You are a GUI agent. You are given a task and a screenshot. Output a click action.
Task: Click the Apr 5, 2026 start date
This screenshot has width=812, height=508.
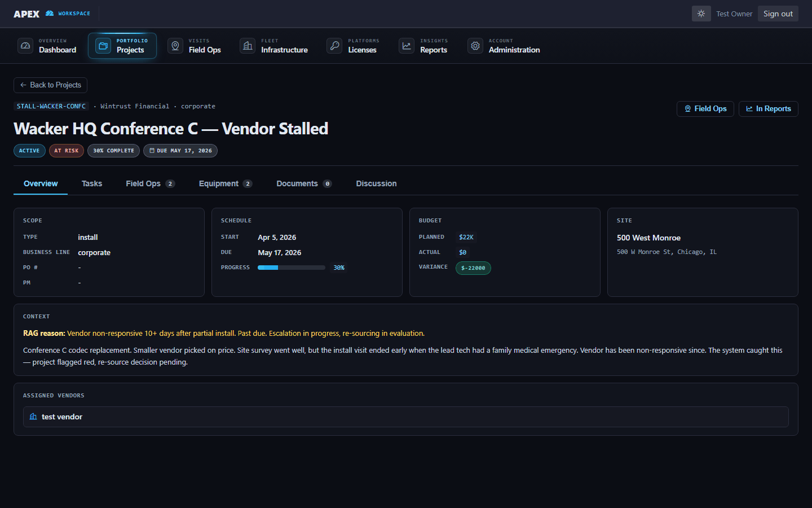click(277, 238)
